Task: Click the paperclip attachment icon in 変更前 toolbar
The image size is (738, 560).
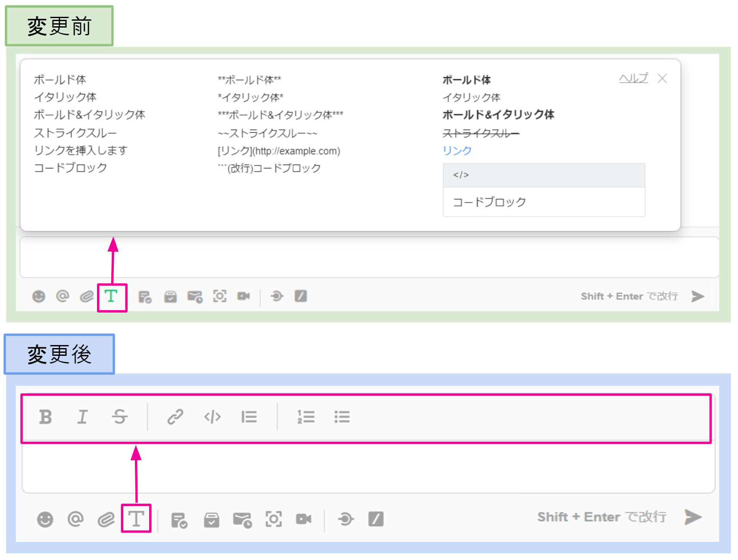Action: pos(87,296)
